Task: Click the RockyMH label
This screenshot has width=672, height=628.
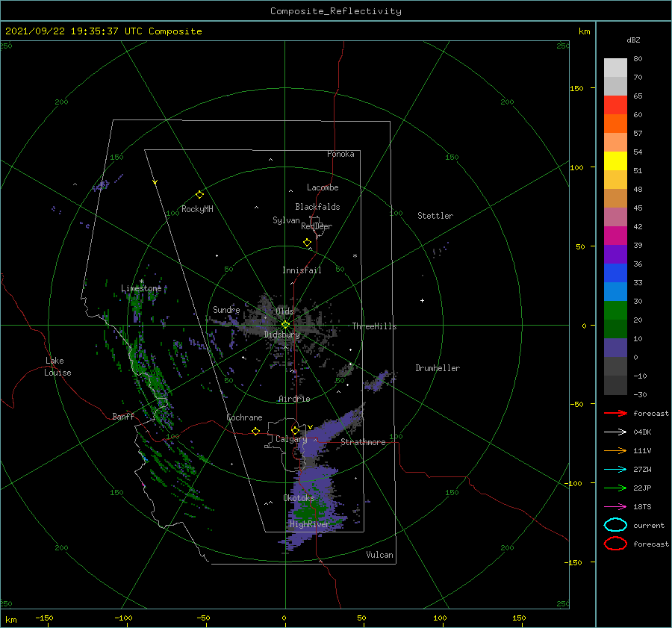Action: [x=197, y=209]
